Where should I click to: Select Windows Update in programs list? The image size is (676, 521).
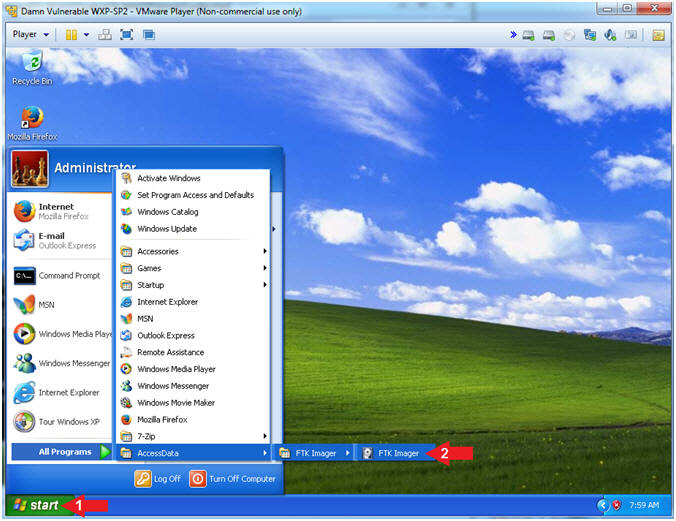point(192,229)
